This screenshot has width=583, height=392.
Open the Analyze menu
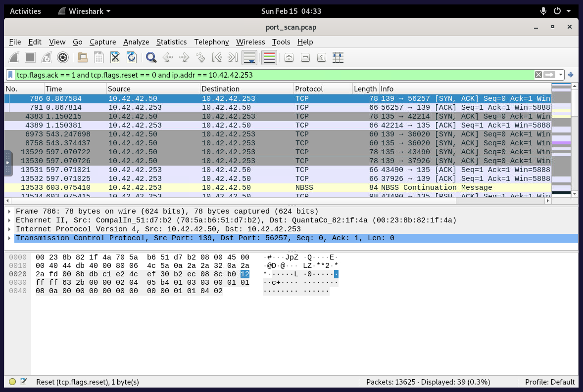136,42
